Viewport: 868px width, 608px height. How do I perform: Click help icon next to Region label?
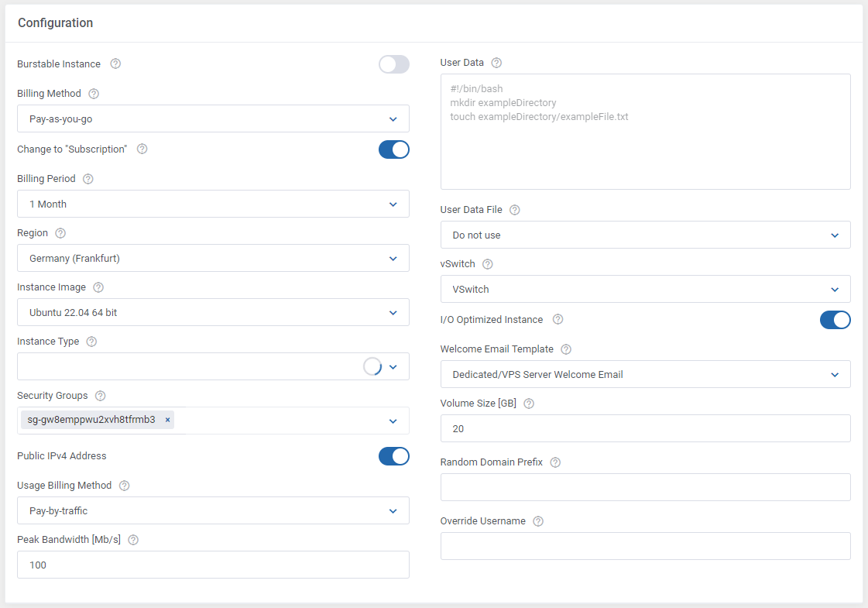60,233
